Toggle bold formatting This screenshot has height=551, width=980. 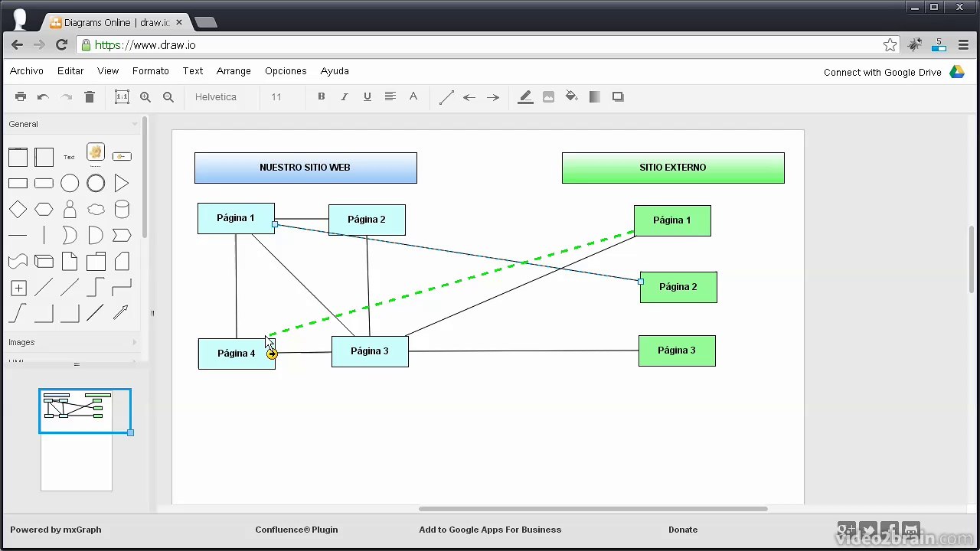click(322, 96)
